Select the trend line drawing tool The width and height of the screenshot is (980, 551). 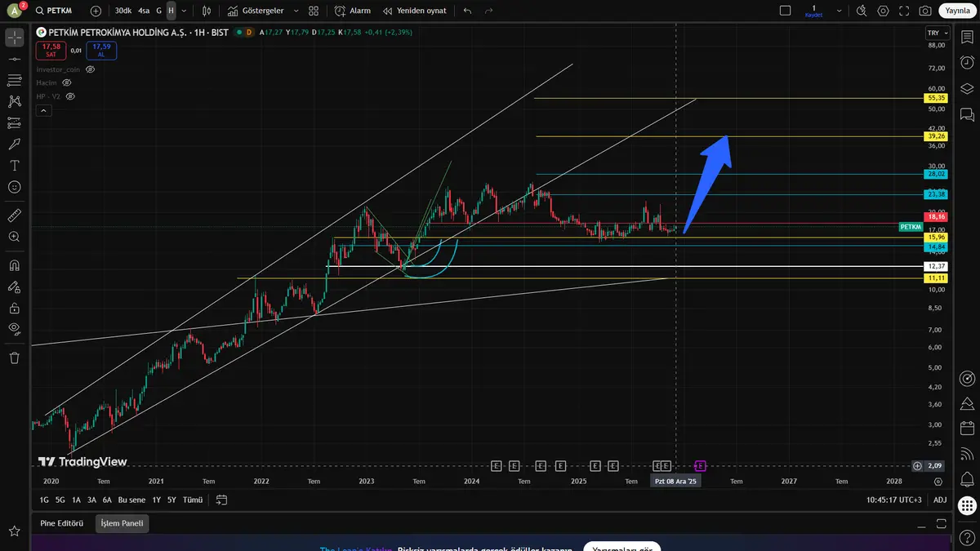[x=14, y=60]
